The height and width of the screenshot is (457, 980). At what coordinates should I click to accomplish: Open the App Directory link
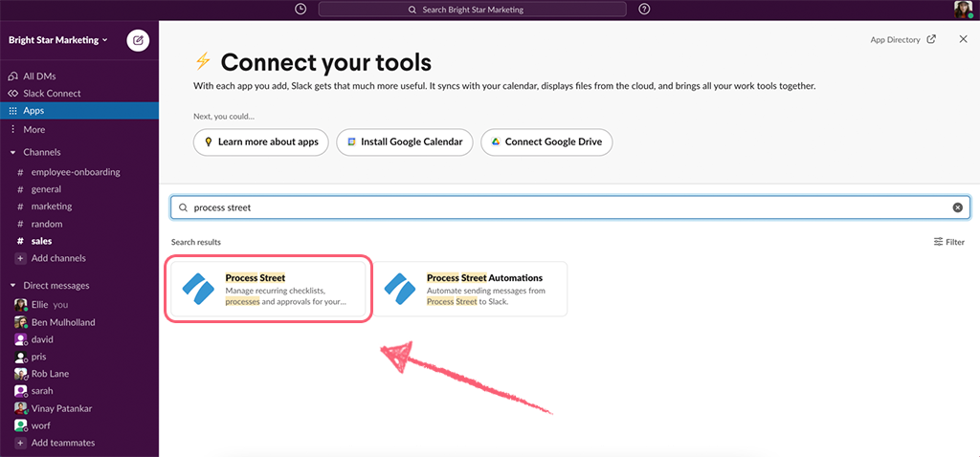tap(903, 39)
